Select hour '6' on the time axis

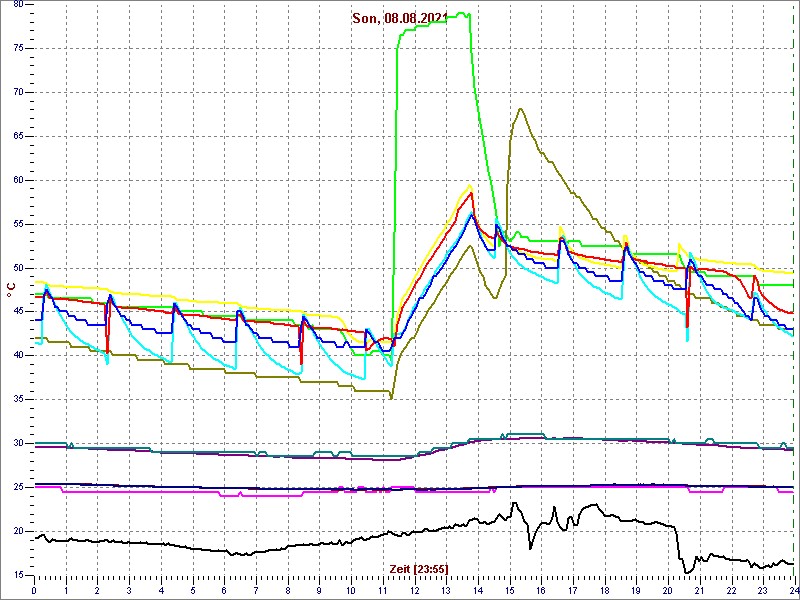coord(224,590)
